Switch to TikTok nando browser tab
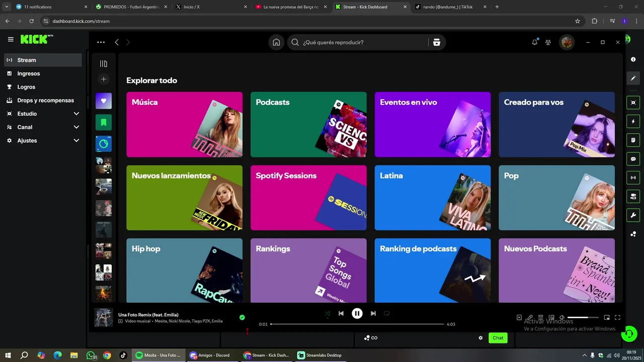 click(x=451, y=7)
